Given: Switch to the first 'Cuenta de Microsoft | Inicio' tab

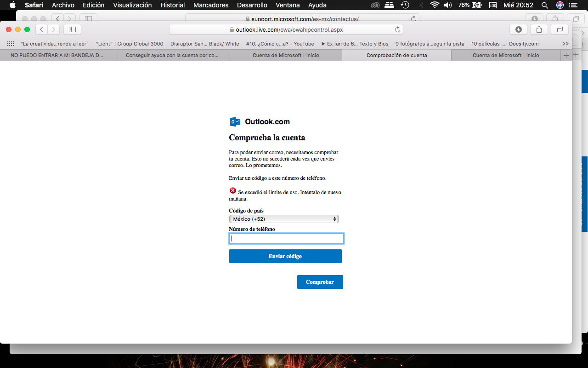Looking at the screenshot, I should (x=286, y=55).
